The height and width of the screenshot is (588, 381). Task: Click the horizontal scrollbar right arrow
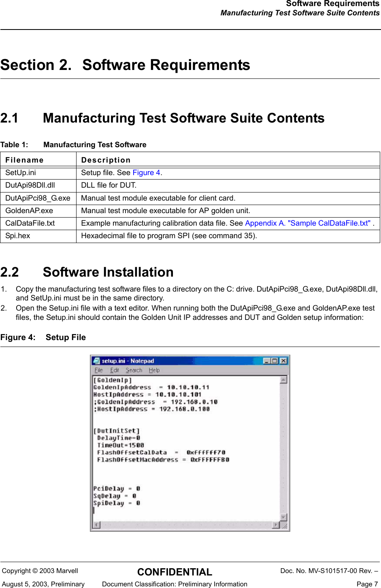coord(275,525)
